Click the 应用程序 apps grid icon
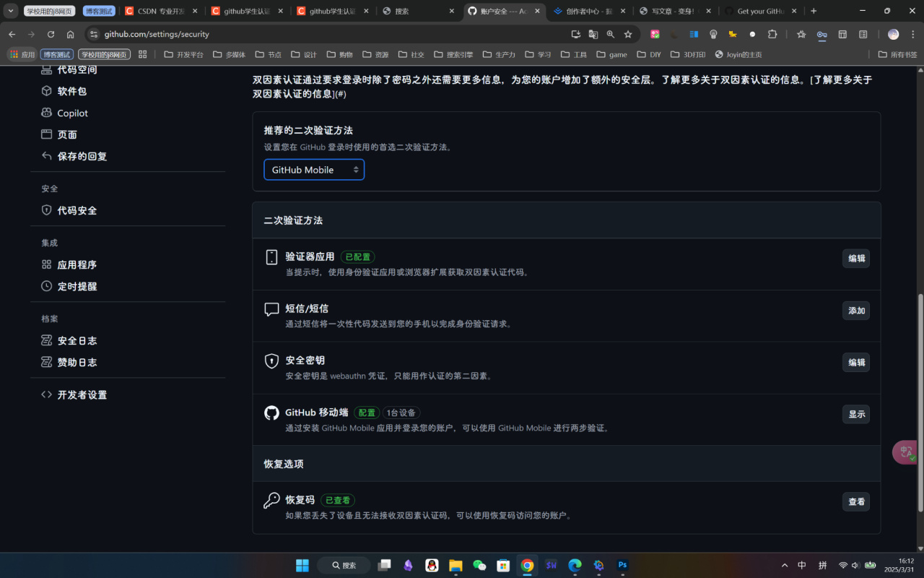 tap(46, 264)
